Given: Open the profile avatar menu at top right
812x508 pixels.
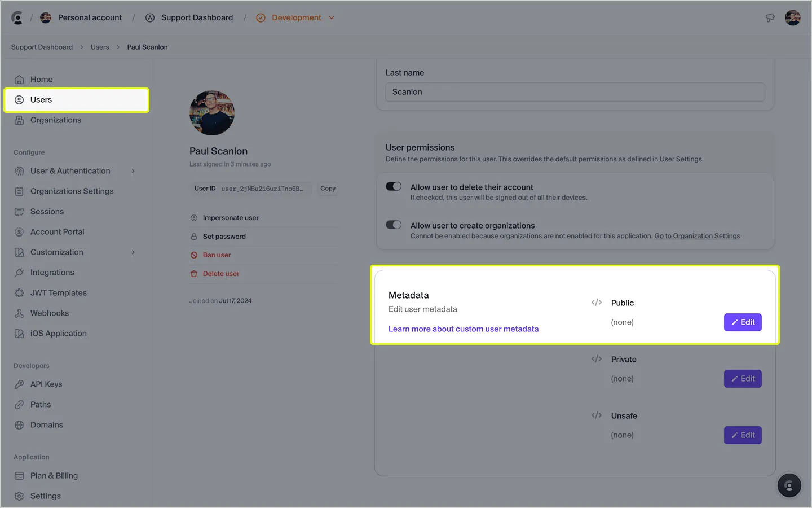Looking at the screenshot, I should [793, 18].
